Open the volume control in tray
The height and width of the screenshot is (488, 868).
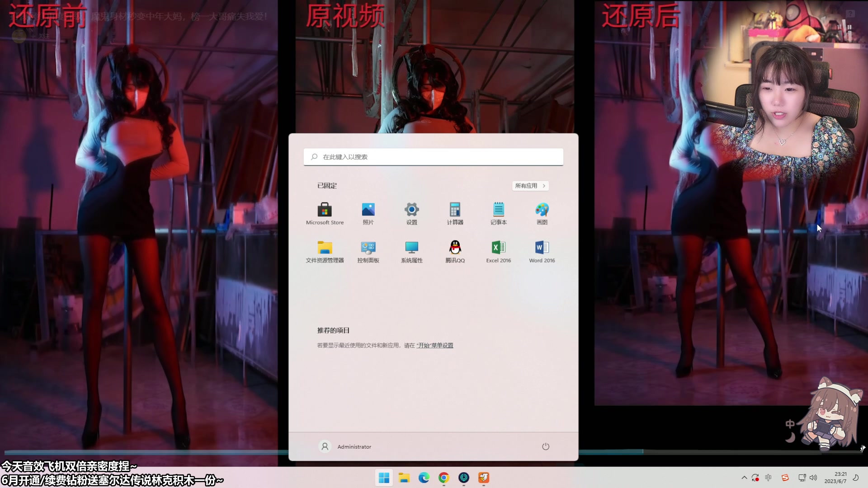813,478
